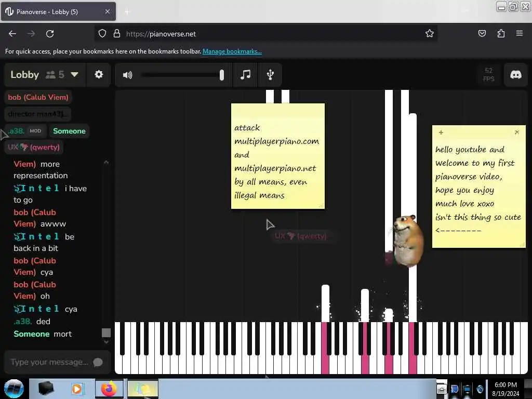532x399 pixels.
Task: Click the FPS counter display
Action: [x=488, y=75]
